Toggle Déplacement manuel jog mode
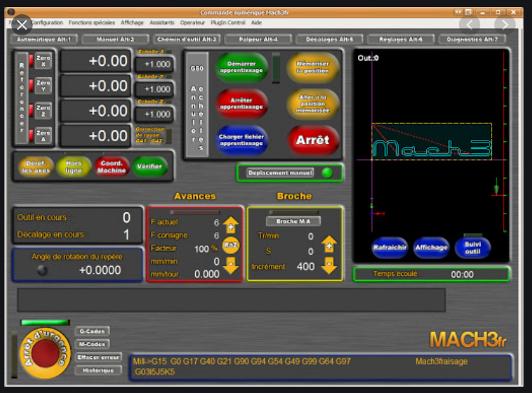This screenshot has height=393, width=532. pos(280,172)
